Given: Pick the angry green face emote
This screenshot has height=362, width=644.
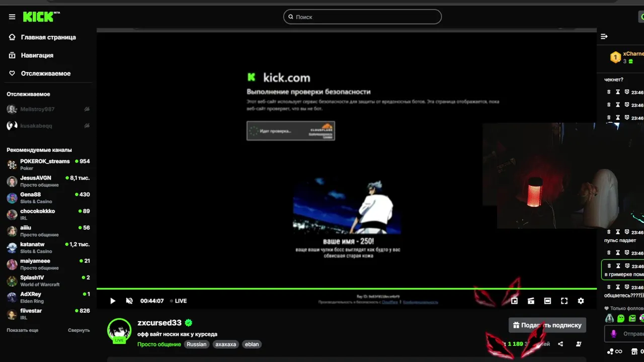Looking at the screenshot, I should tap(632, 318).
